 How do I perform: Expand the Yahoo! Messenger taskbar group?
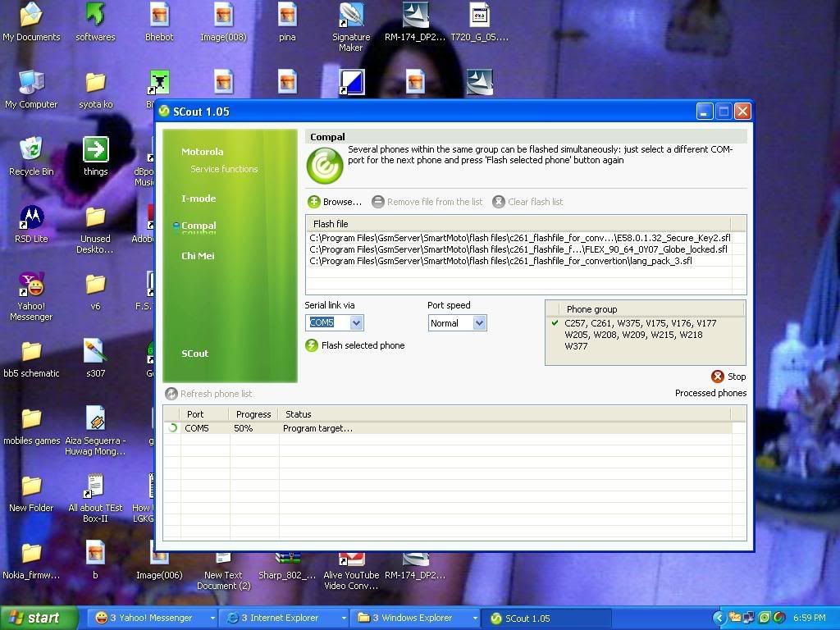[212, 619]
